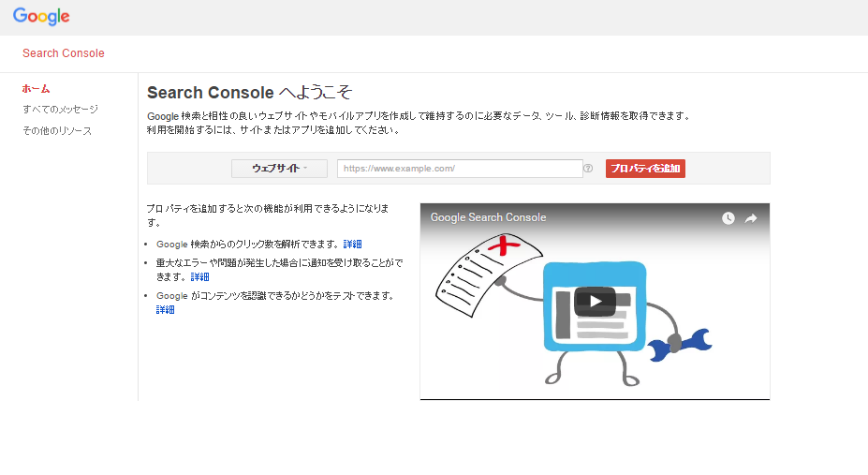Open the Search Console header link
The width and height of the screenshot is (868, 475).
(x=63, y=53)
